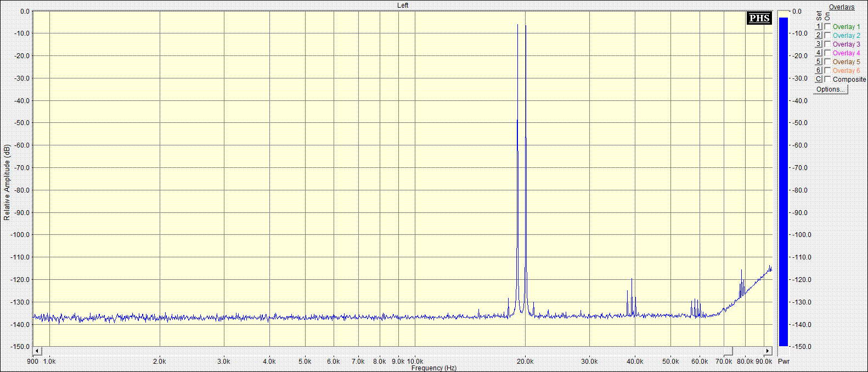Click the '2.0k' frequency tick label

(x=160, y=361)
